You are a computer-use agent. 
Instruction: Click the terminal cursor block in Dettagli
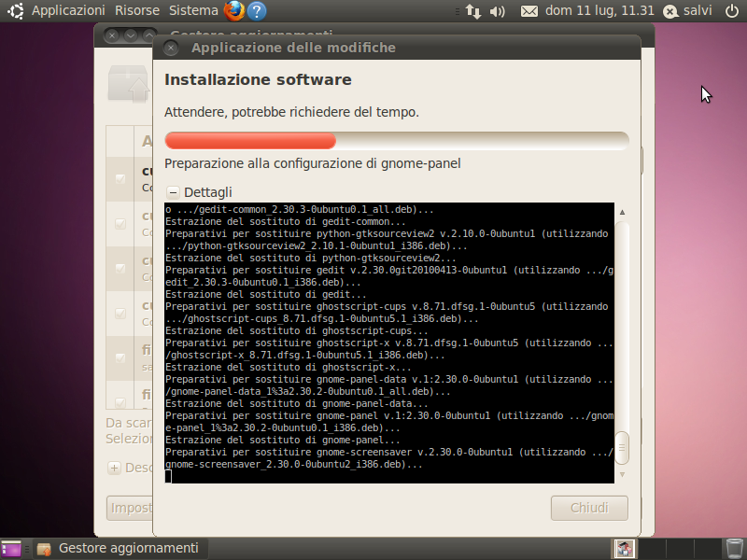(x=168, y=476)
